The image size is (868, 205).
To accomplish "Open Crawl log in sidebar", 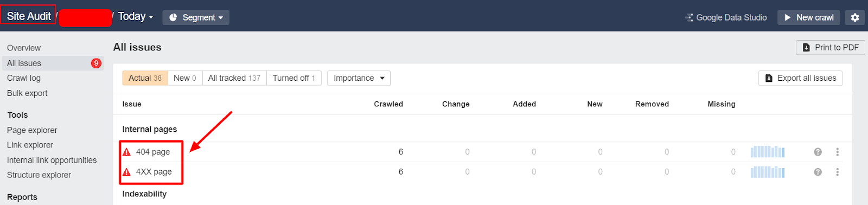I will coord(24,78).
